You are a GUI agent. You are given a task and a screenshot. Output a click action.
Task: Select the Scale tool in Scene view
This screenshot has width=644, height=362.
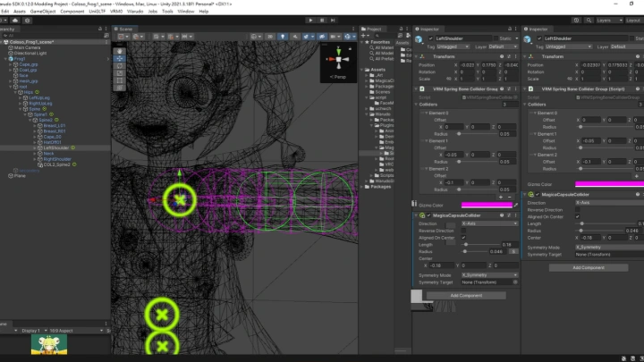pos(120,73)
